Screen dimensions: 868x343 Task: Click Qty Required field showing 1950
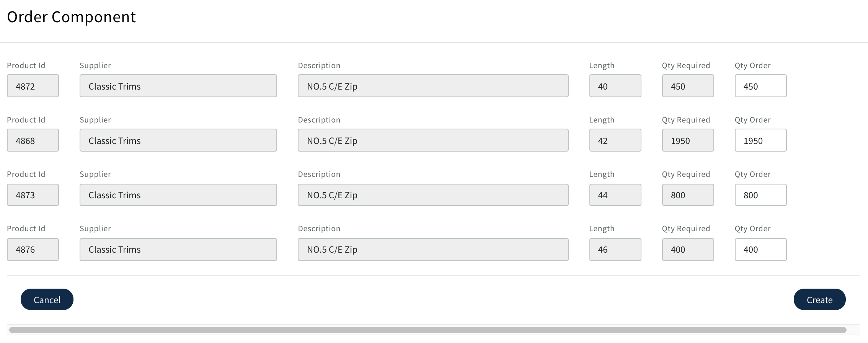[688, 140]
